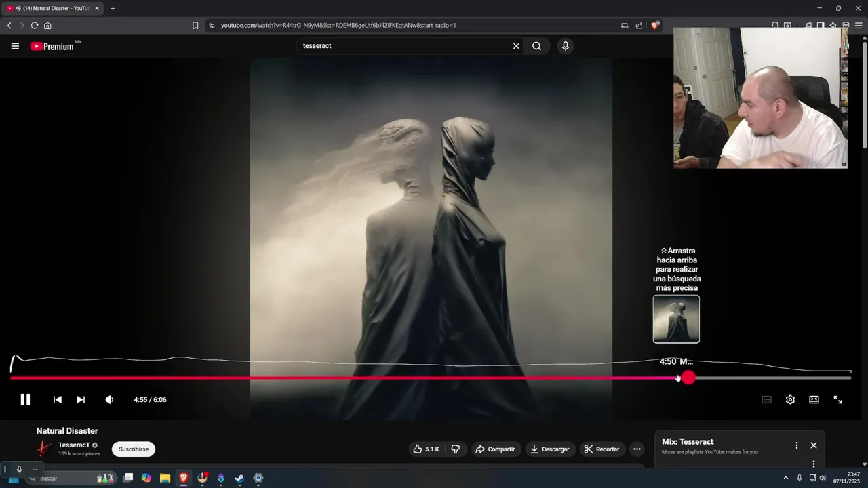
Task: Open Steam from the taskbar
Action: pos(239,479)
